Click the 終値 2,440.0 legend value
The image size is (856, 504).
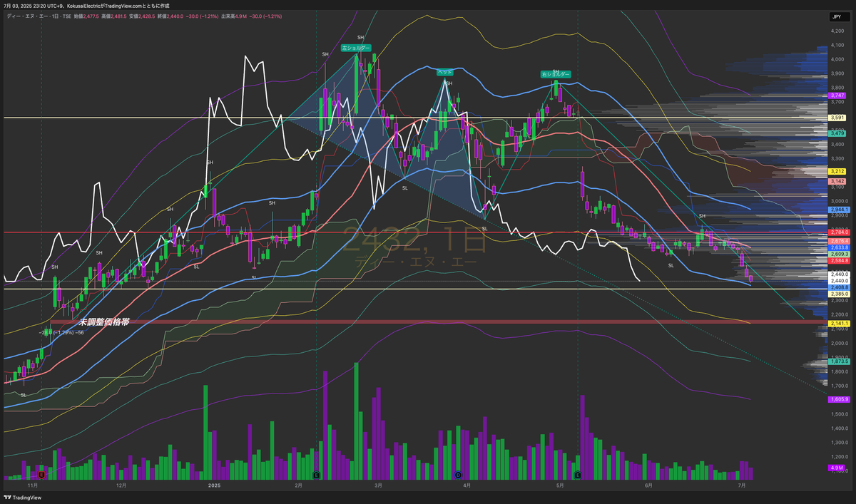170,16
